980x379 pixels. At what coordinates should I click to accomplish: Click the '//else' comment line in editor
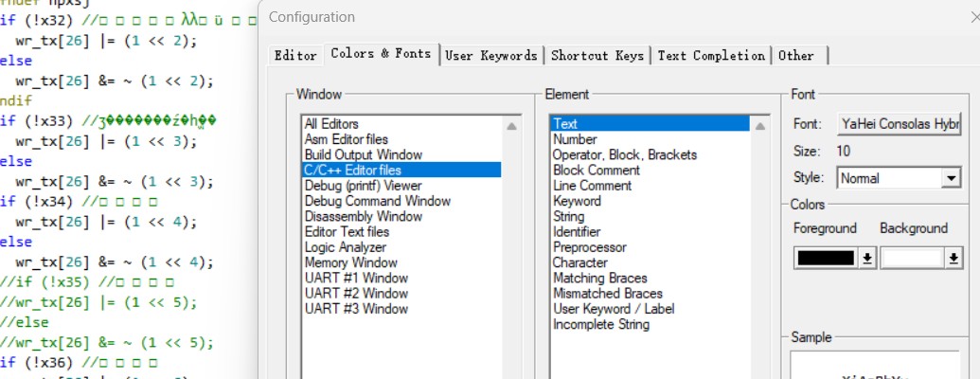point(25,323)
